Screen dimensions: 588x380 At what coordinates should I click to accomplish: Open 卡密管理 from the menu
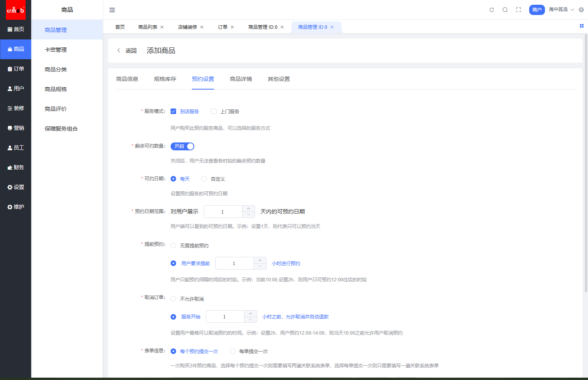pyautogui.click(x=56, y=49)
